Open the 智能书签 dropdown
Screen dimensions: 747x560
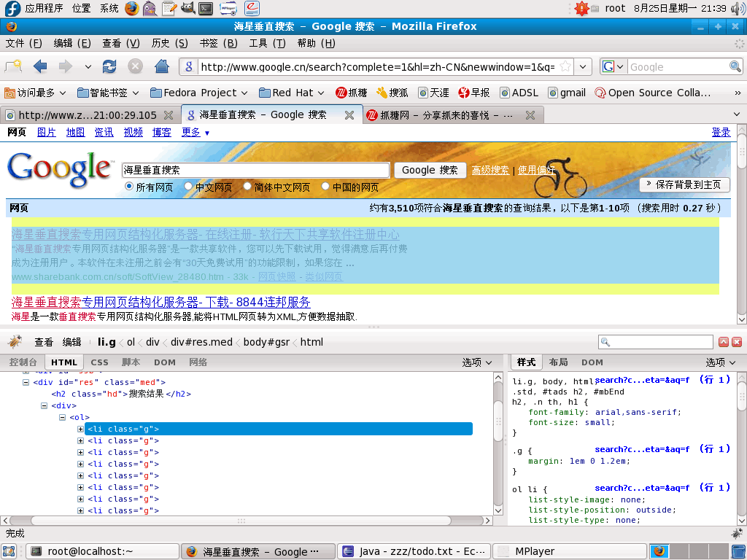coord(108,93)
